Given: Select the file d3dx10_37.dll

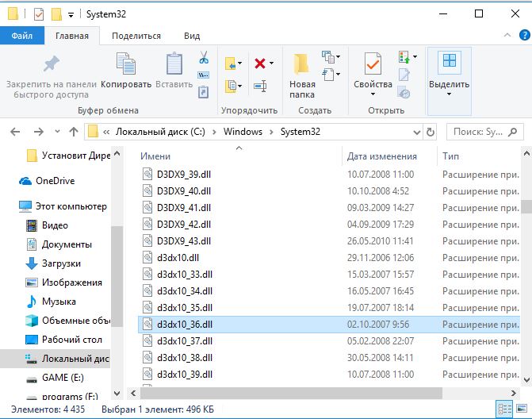Looking at the screenshot, I should click(x=185, y=341).
